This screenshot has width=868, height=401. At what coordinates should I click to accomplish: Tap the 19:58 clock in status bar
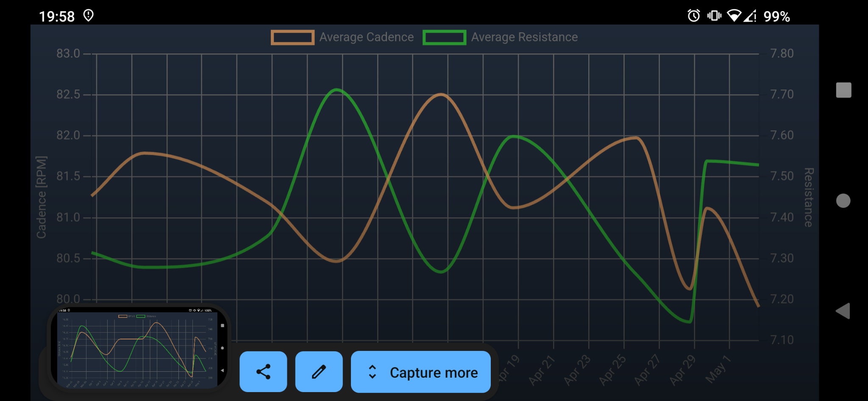(x=57, y=17)
